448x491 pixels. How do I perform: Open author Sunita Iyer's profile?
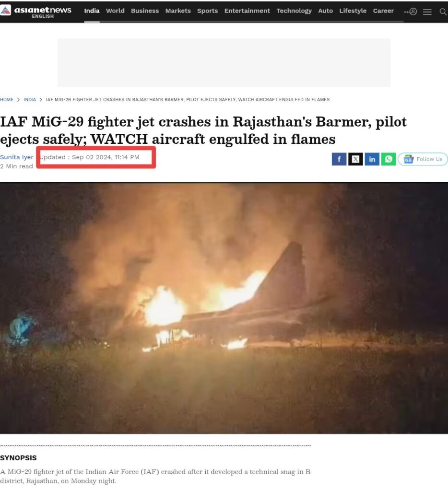coord(17,157)
